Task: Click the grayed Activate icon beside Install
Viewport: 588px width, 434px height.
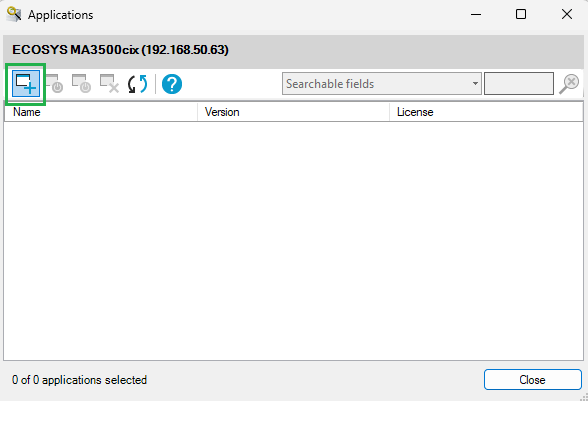Action: [54, 84]
